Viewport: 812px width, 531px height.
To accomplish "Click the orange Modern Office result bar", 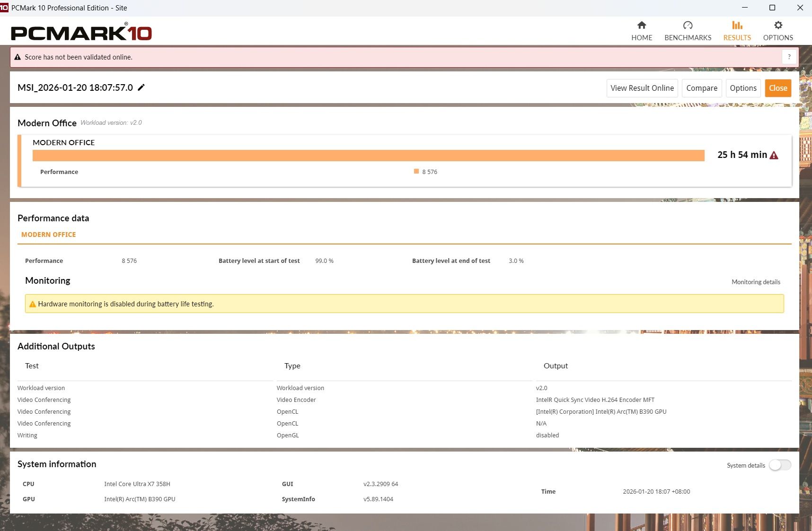I will pyautogui.click(x=368, y=156).
